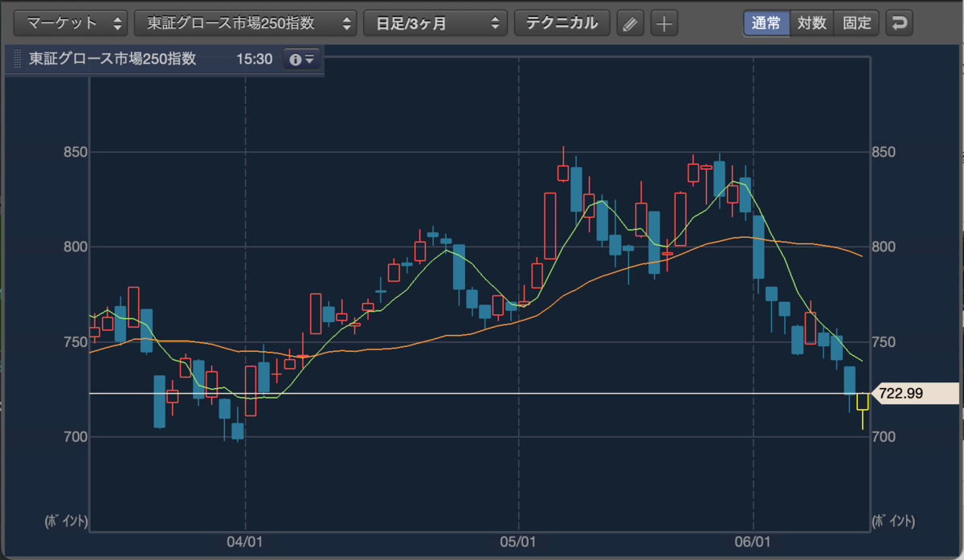Click the right-axis 850 price label
The image size is (964, 560).
point(884,152)
